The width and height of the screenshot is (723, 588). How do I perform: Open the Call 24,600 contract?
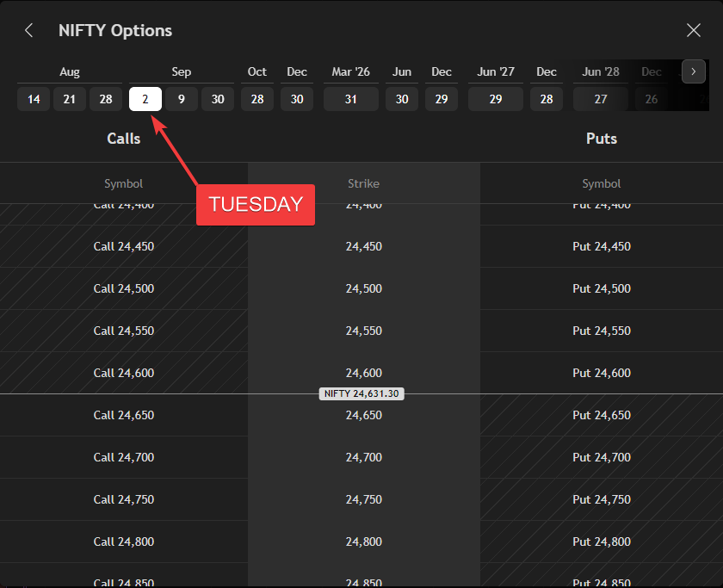pos(124,373)
